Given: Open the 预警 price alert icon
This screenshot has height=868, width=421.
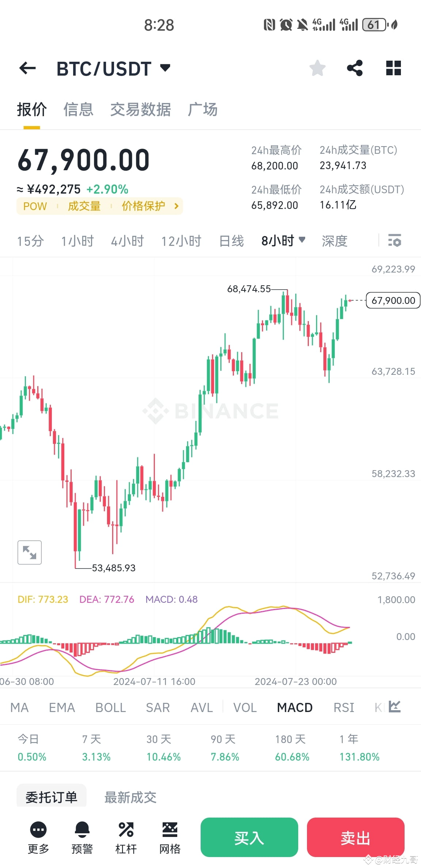Looking at the screenshot, I should [x=82, y=837].
